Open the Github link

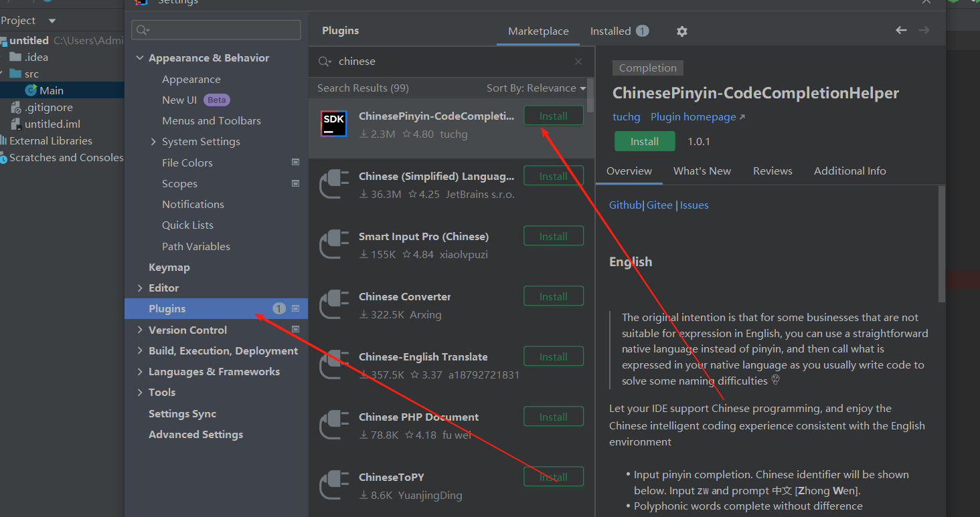[x=625, y=205]
